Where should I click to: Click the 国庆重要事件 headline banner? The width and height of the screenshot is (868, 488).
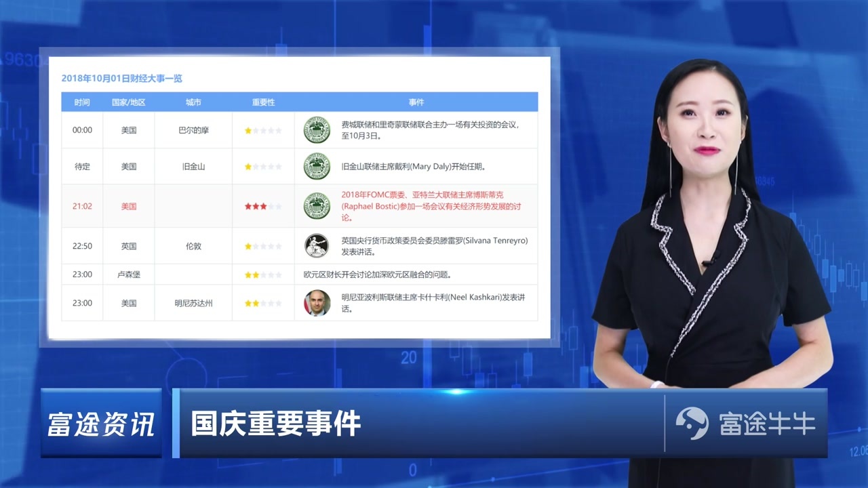pyautogui.click(x=275, y=424)
